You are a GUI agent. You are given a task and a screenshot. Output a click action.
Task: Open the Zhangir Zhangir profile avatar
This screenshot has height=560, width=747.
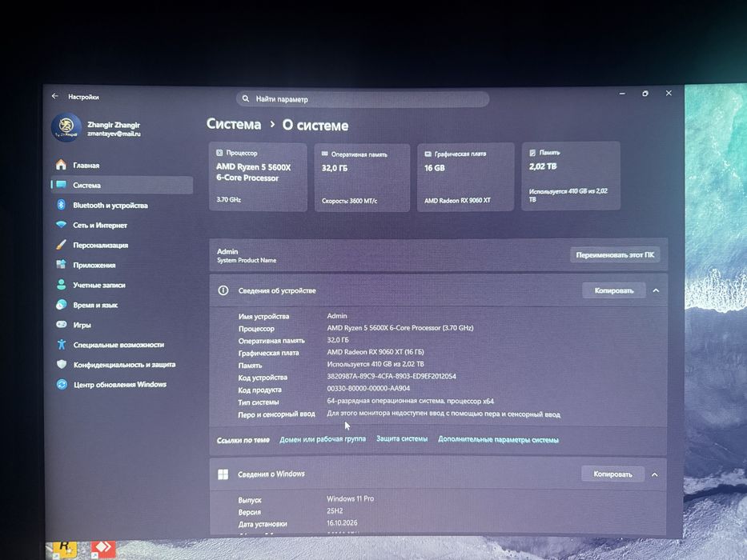tap(66, 128)
